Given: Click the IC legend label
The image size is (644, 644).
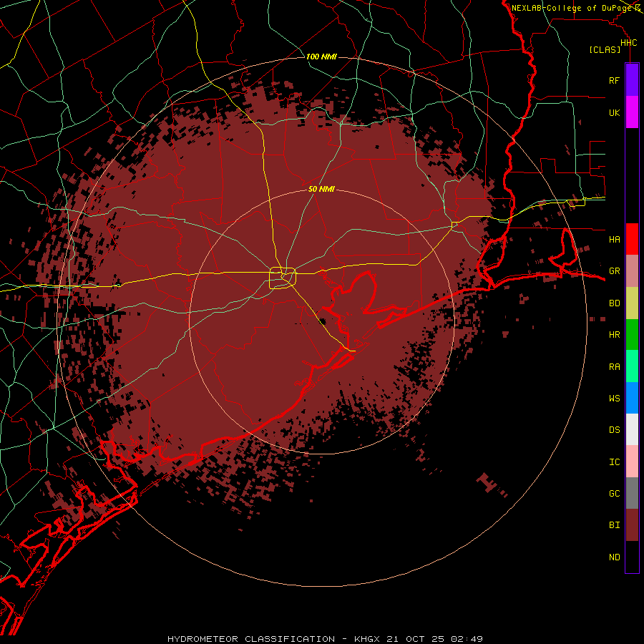Looking at the screenshot, I should point(614,462).
